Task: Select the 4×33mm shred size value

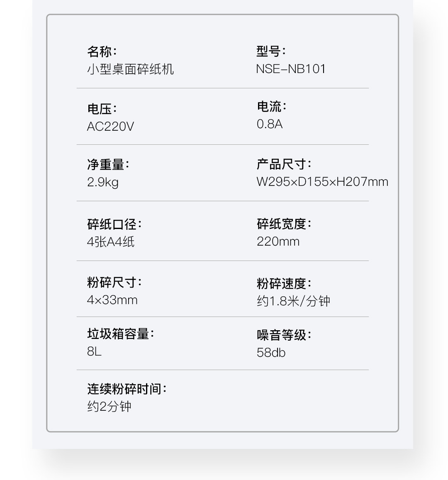Action: pos(112,300)
